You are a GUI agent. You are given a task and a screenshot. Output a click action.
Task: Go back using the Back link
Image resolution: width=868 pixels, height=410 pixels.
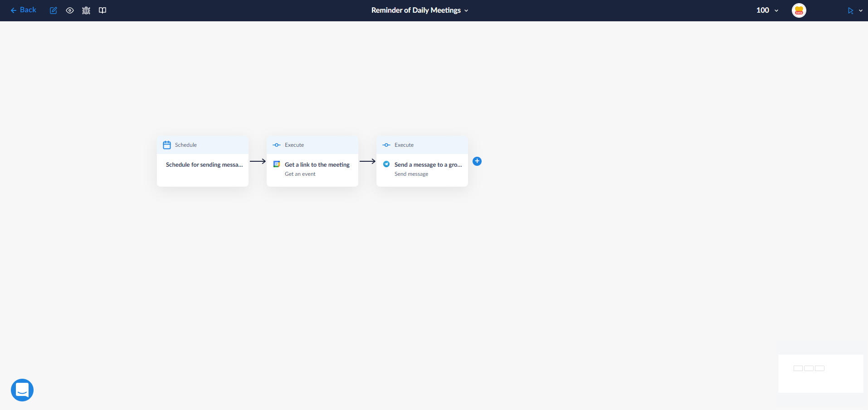click(23, 10)
